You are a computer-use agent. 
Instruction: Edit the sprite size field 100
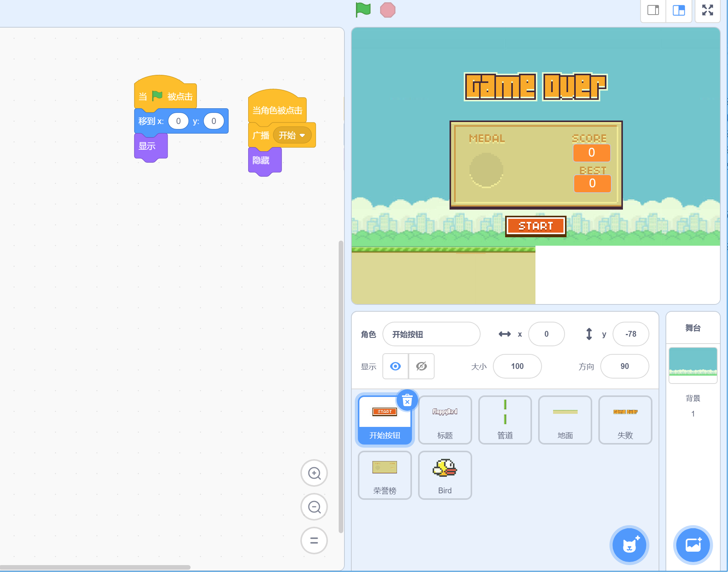517,366
